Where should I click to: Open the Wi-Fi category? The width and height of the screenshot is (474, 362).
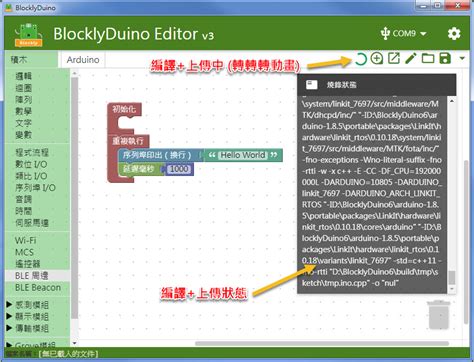(26, 240)
